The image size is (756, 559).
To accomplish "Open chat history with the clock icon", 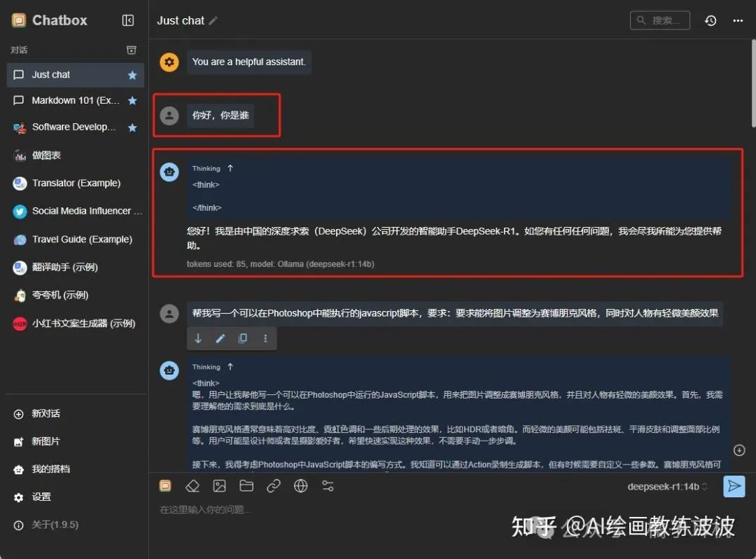I will tap(710, 21).
